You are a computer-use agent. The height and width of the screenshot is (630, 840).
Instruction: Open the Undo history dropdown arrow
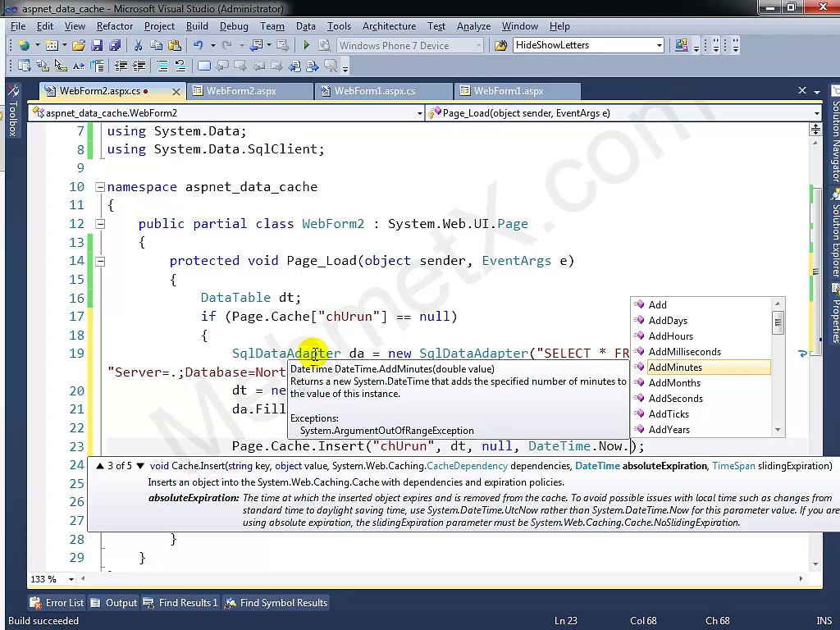[x=212, y=46]
